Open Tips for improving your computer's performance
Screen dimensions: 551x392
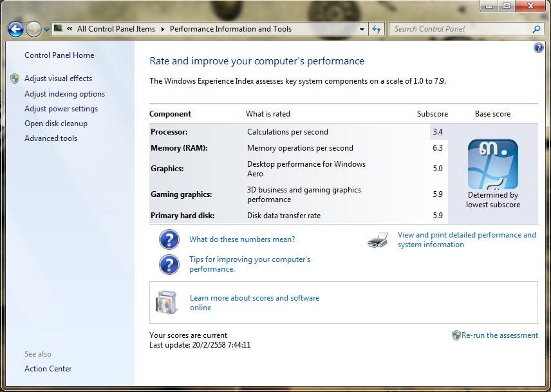[x=250, y=264]
